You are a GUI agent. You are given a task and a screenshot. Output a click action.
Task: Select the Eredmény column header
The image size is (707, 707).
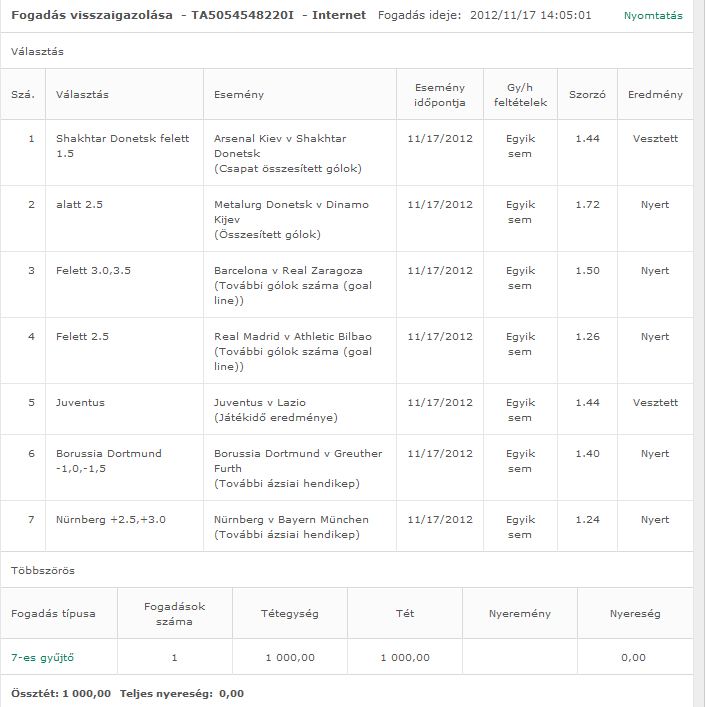(655, 95)
